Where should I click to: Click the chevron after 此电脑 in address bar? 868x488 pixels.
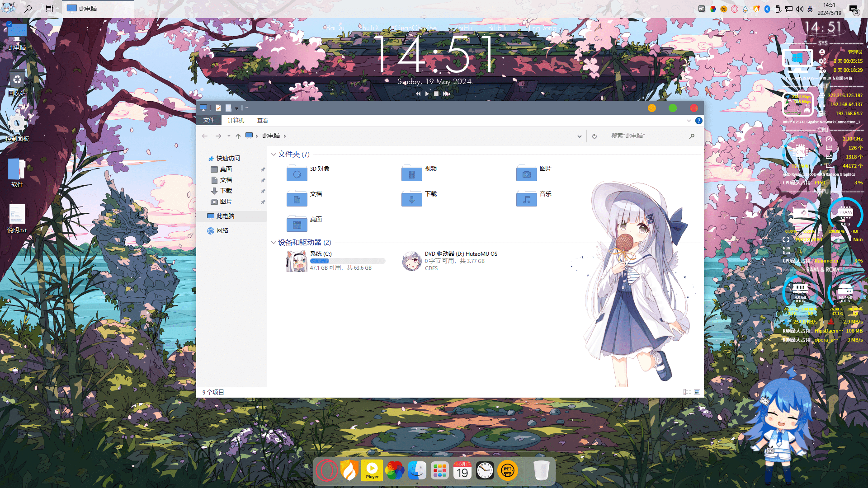click(x=285, y=136)
